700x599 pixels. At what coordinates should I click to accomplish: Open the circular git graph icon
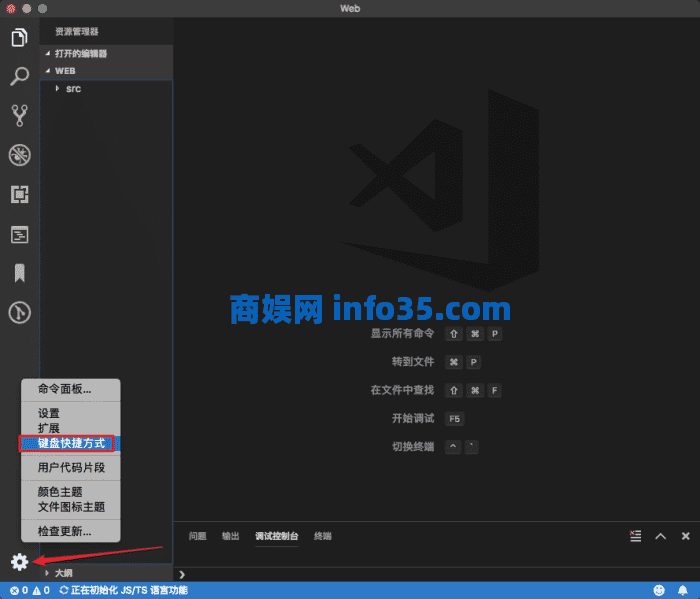pos(19,312)
